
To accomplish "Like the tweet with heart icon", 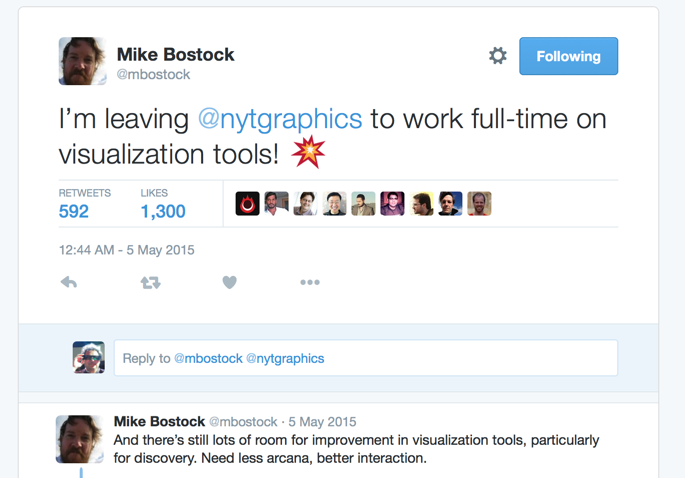I will click(229, 283).
